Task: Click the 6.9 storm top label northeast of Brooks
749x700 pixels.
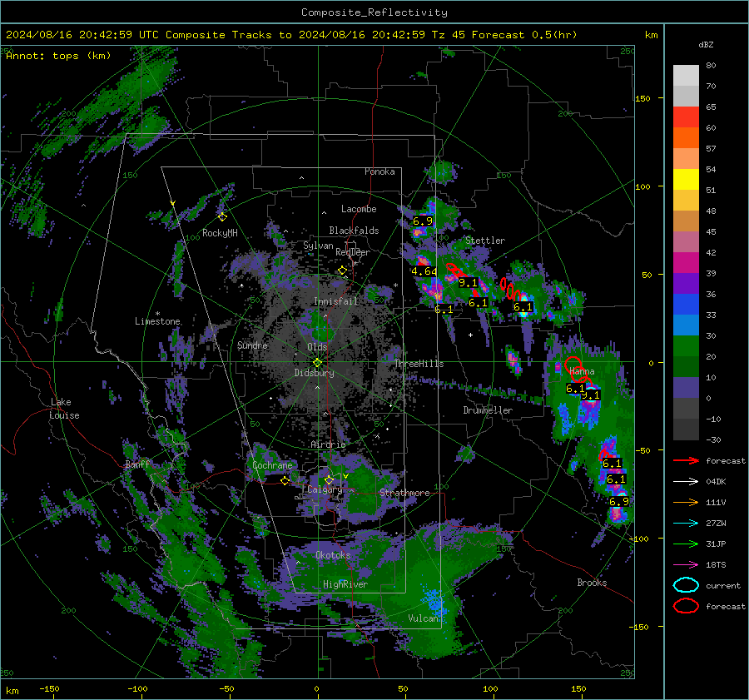Action: [619, 502]
